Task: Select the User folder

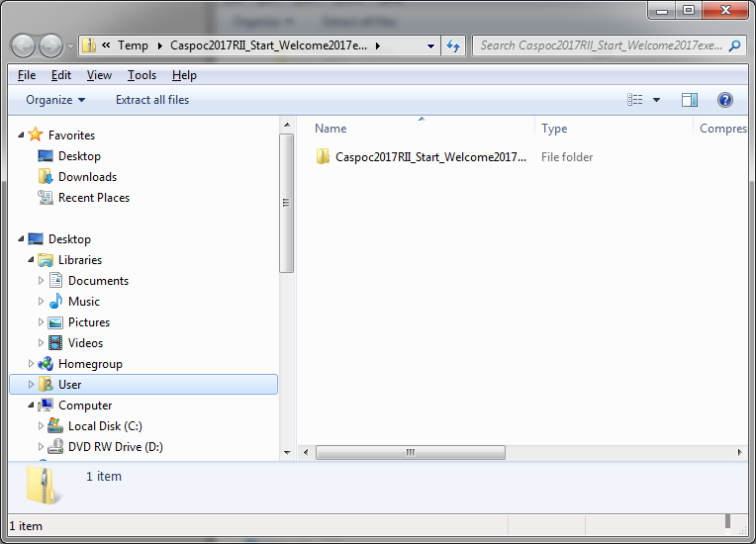Action: tap(143, 384)
